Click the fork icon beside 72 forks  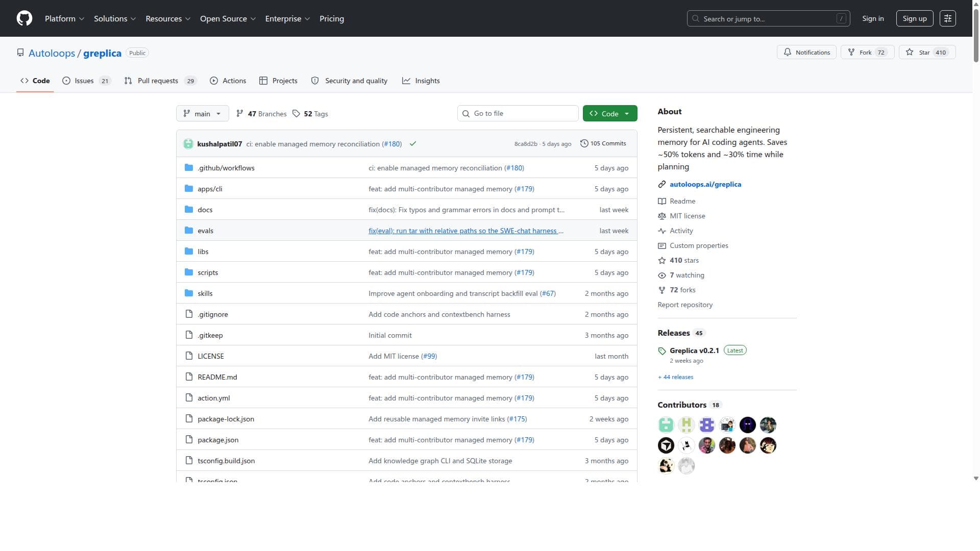tap(662, 290)
